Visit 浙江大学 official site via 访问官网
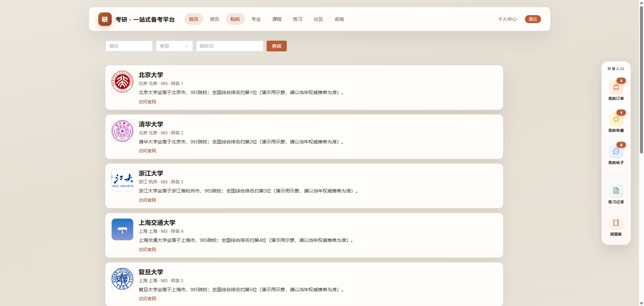Image resolution: width=644 pixels, height=306 pixels. click(147, 200)
